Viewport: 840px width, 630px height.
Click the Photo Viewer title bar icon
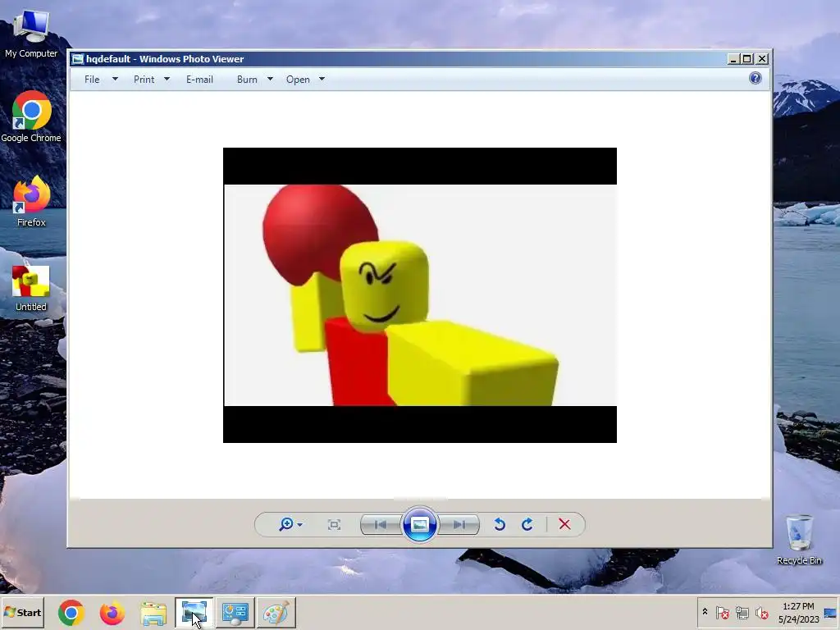click(x=78, y=59)
